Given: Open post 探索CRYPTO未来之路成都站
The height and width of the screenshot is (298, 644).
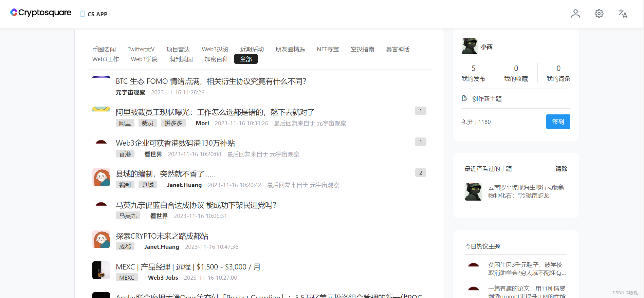Looking at the screenshot, I should coord(162,236).
